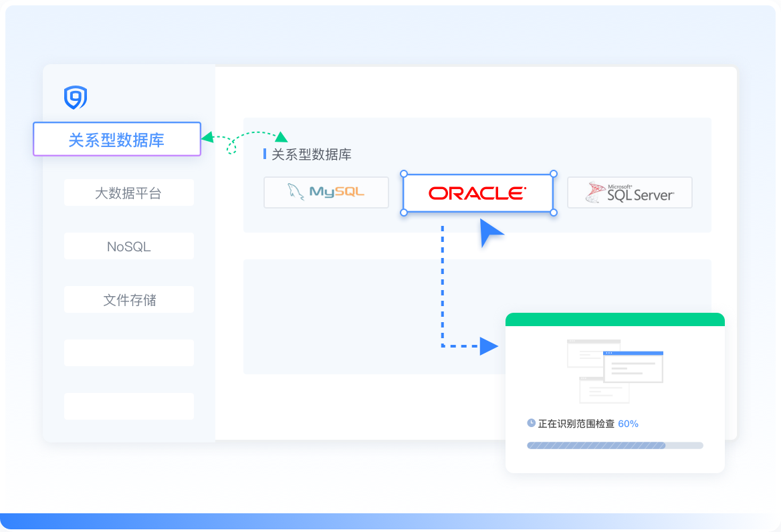
Task: Open the 大数据平台 sidebar item
Action: pos(129,192)
